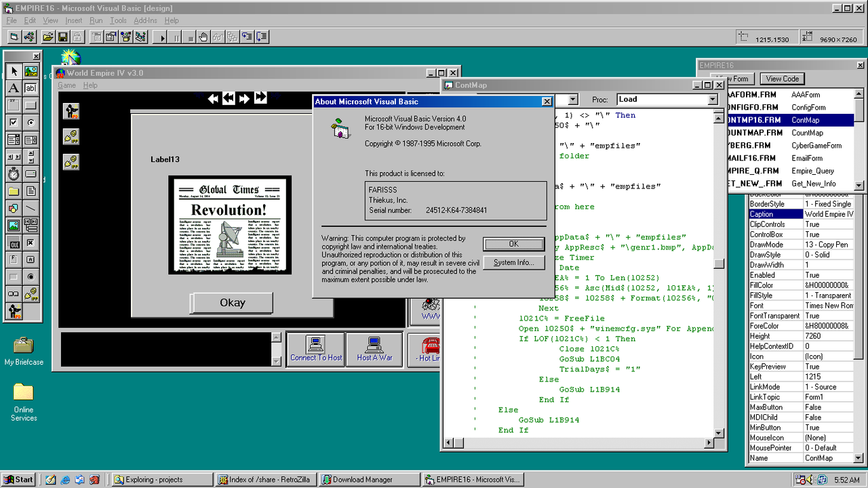Open the Properties window toolbar icon
This screenshot has width=868, height=488.
tap(111, 37)
